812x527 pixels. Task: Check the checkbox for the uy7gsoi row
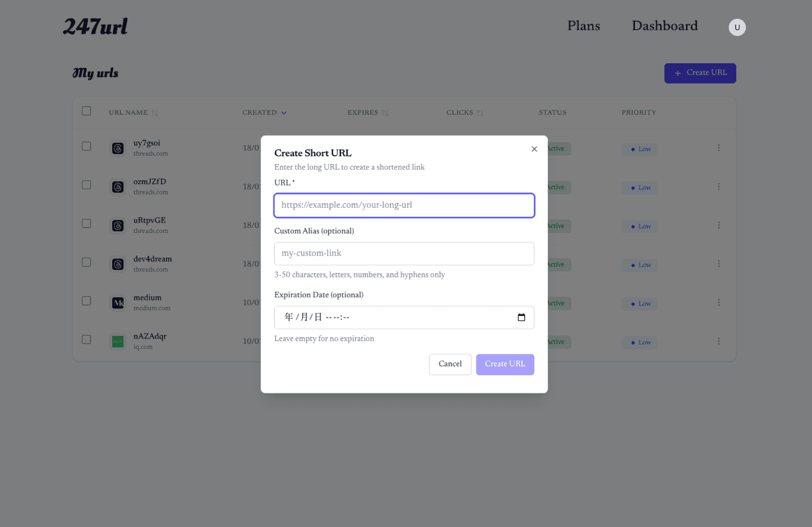(x=86, y=146)
